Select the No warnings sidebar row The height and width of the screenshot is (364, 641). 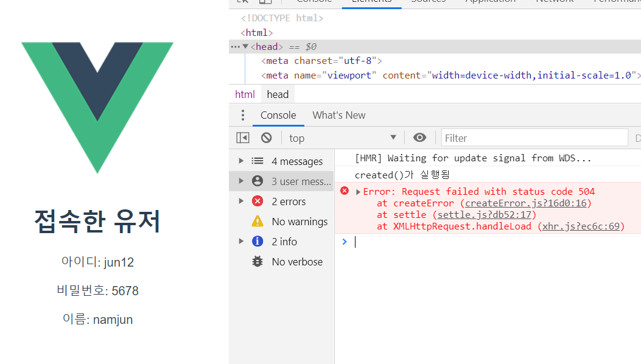pyautogui.click(x=281, y=222)
